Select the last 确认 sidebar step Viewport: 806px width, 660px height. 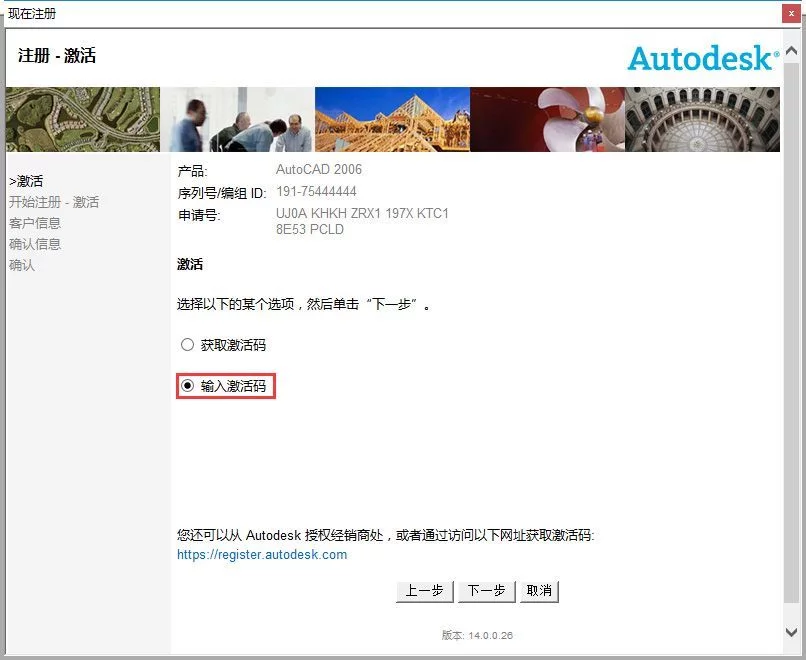click(x=22, y=265)
